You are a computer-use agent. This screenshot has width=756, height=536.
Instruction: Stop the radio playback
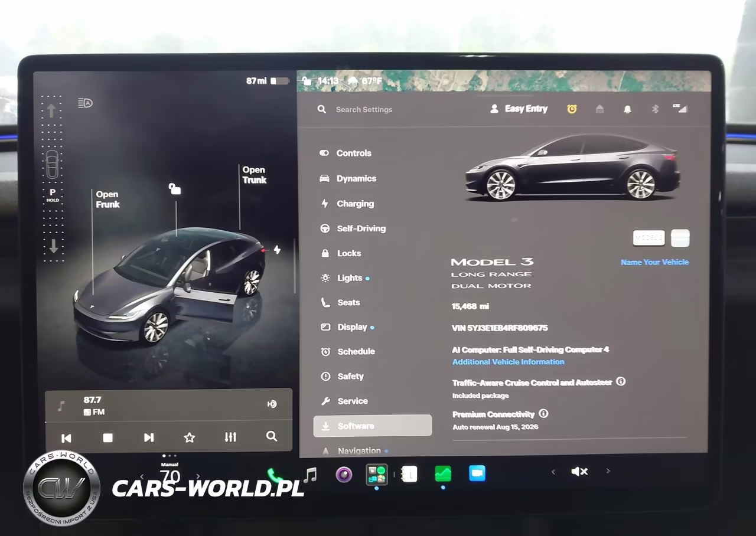click(107, 438)
